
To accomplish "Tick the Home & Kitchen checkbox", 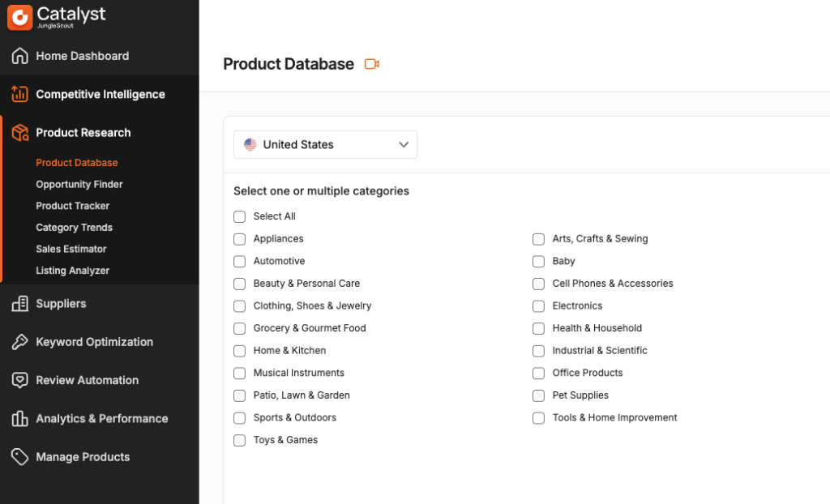I will tap(239, 351).
